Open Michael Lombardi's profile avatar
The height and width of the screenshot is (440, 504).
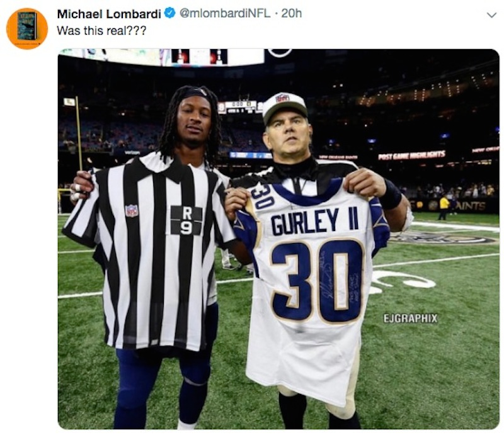(27, 28)
